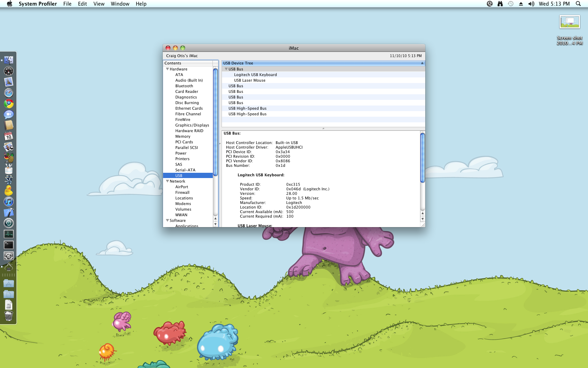Collapse the Network section in Contents

[167, 181]
